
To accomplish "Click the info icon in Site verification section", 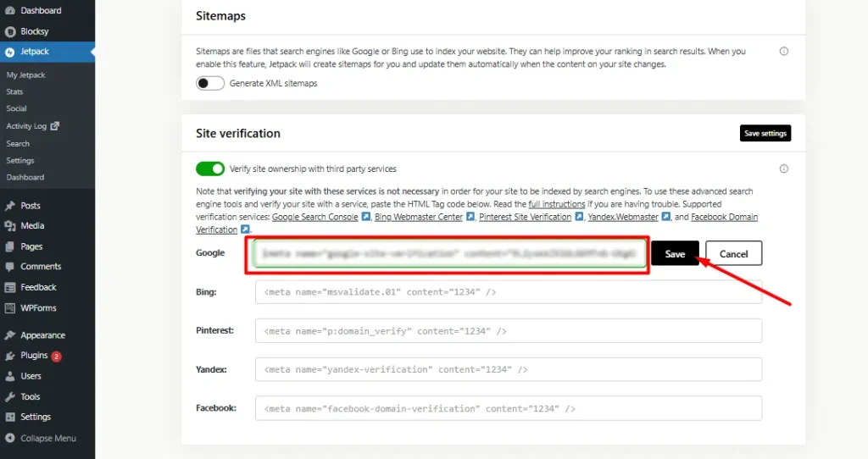I will (x=784, y=169).
